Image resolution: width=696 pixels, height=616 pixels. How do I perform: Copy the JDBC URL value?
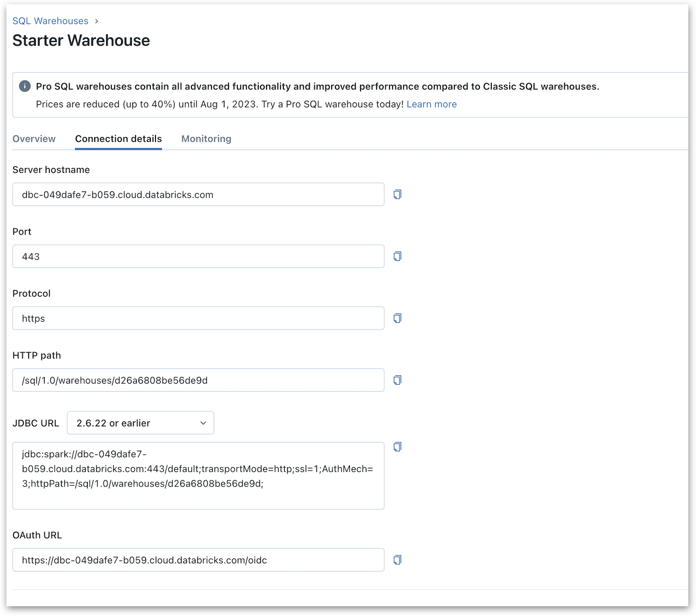397,446
